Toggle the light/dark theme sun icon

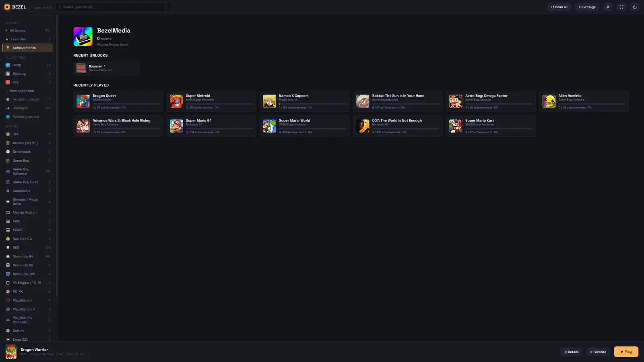click(608, 7)
